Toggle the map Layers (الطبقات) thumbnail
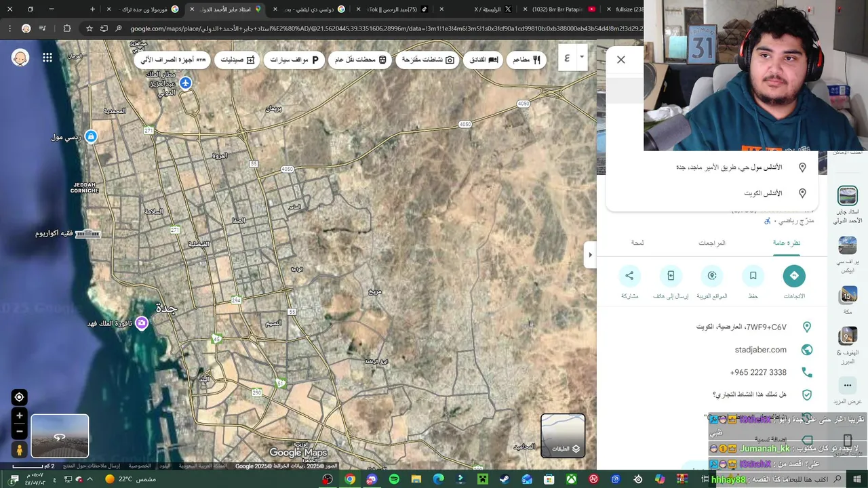Viewport: 868px width, 488px height. click(x=563, y=435)
